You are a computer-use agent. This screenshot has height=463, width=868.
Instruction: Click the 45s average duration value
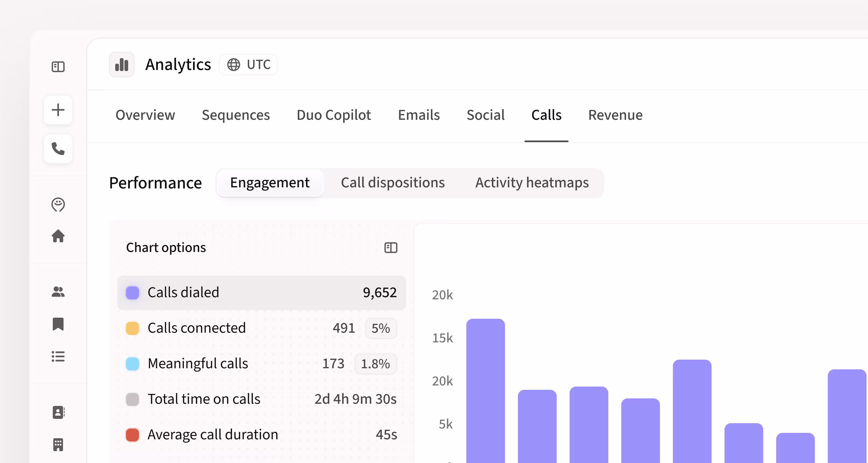386,435
